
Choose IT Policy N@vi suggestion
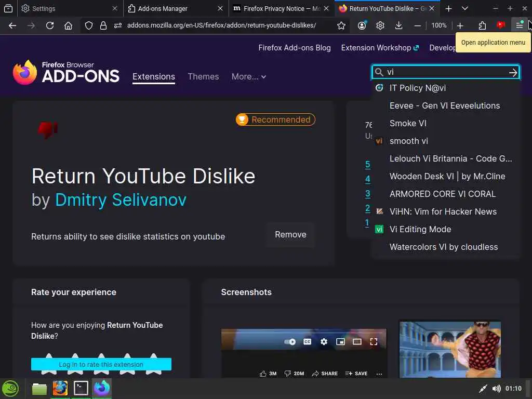446,88
